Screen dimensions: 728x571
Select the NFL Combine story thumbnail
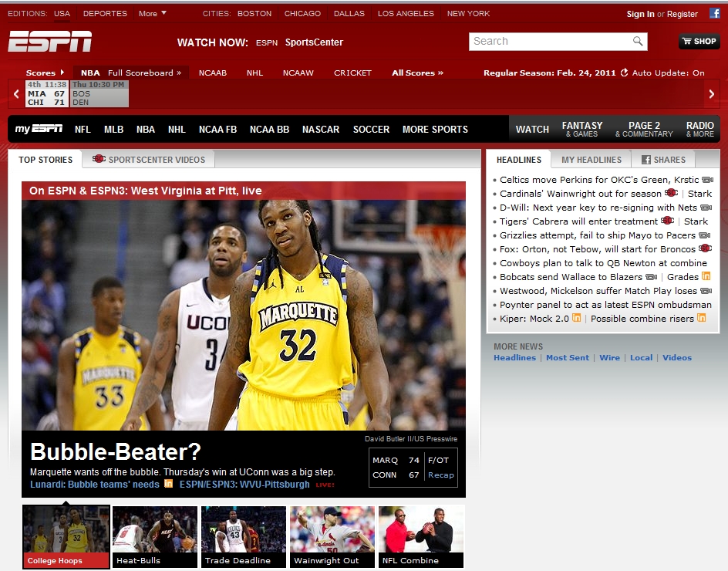[x=420, y=536]
